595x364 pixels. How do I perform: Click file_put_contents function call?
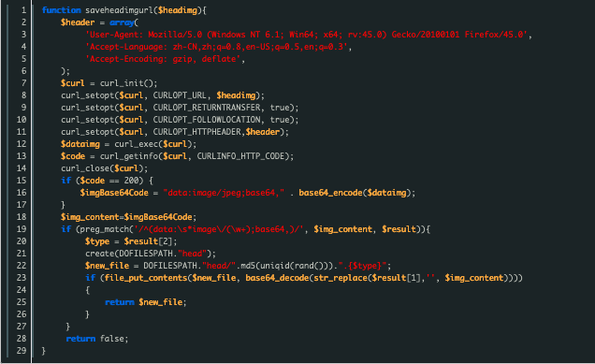[146, 278]
